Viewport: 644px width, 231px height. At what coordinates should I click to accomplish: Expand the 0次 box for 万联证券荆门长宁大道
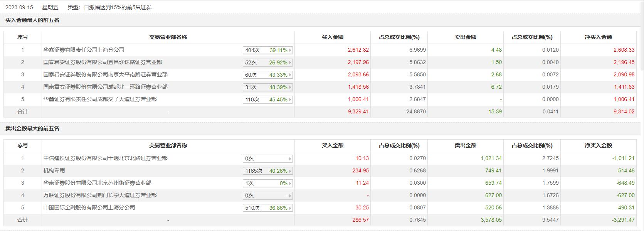pyautogui.click(x=290, y=196)
